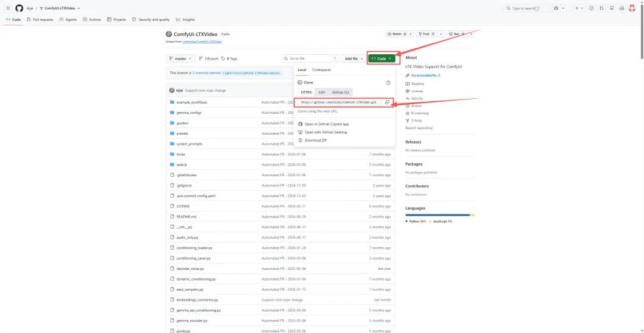
Task: Open the hamburger navigation menu
Action: pyautogui.click(x=8, y=8)
